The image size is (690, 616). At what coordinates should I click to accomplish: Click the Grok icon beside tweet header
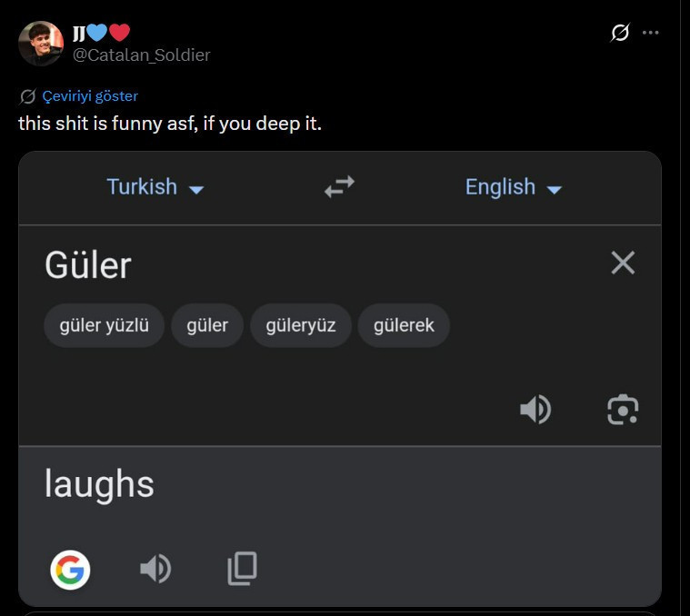point(620,33)
